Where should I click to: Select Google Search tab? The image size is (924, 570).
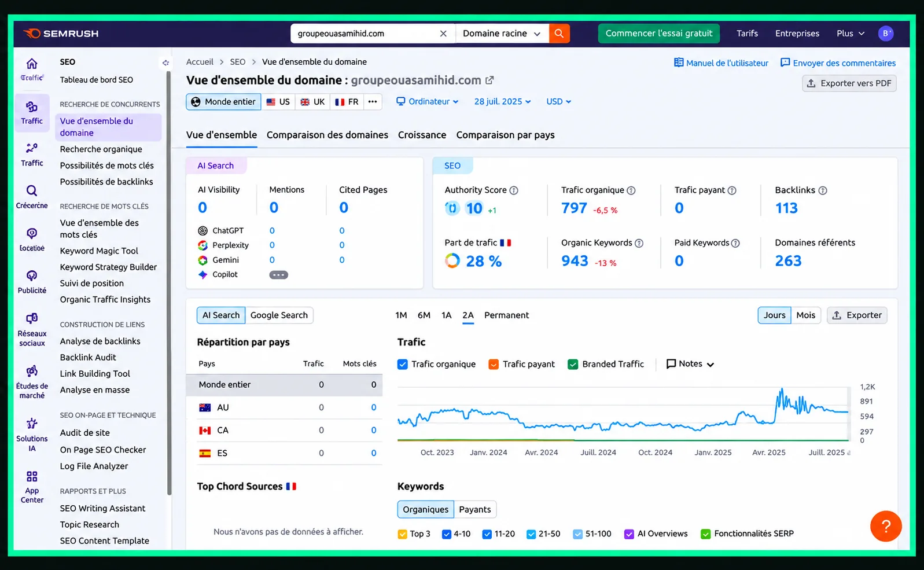point(279,315)
